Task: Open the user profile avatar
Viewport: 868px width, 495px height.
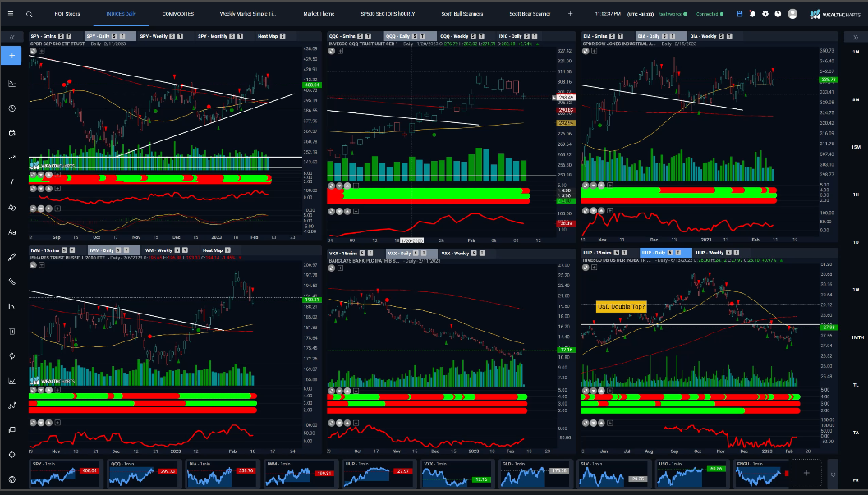Action: 792,14
